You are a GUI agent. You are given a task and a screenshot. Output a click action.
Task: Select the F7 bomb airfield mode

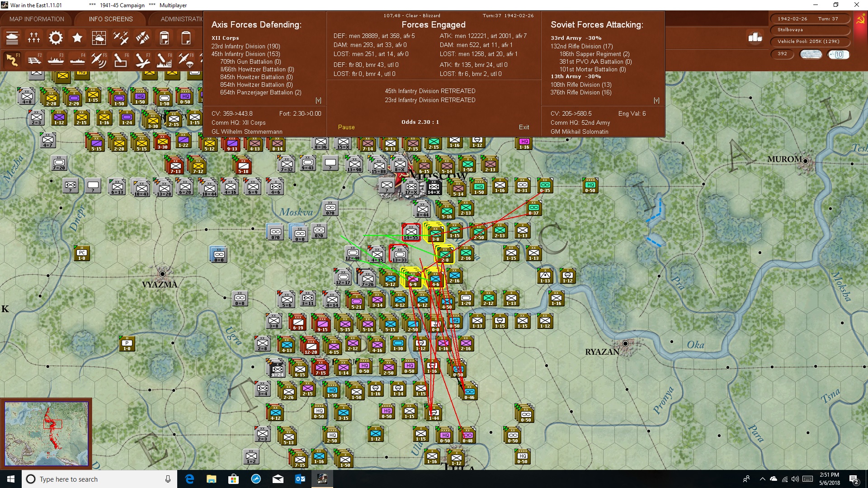[x=142, y=60]
